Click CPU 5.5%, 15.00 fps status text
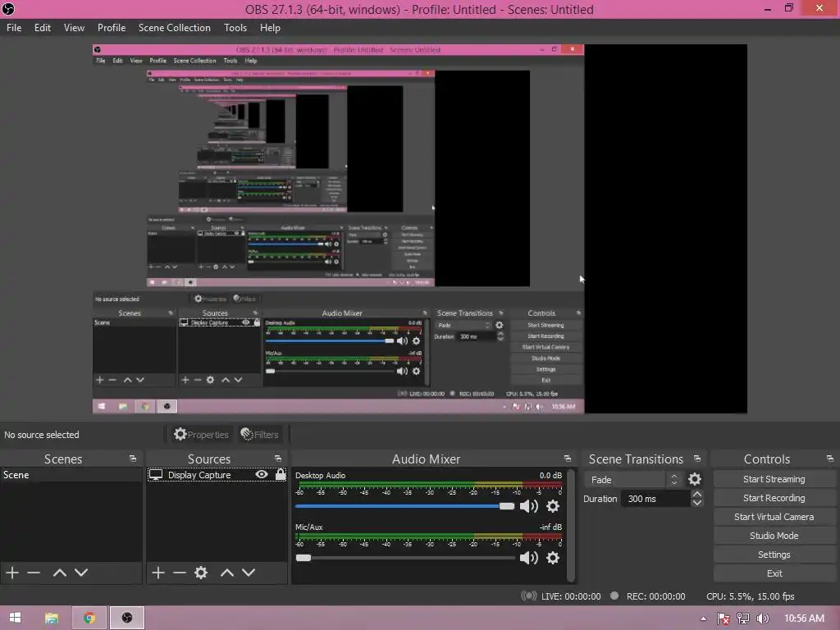This screenshot has height=630, width=840. (x=750, y=596)
